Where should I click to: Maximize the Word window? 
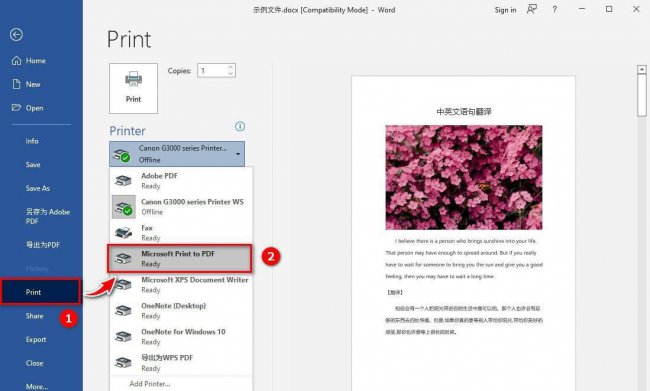[x=609, y=9]
